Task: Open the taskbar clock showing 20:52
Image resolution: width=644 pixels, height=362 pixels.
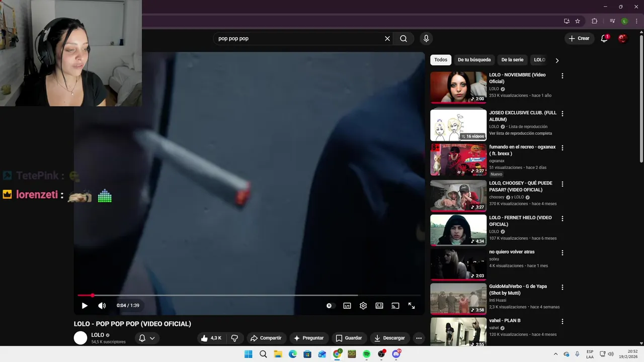Action: tap(628, 354)
